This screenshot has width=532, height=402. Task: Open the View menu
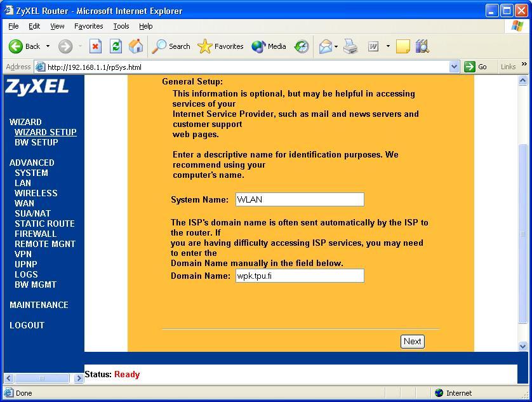[x=57, y=26]
